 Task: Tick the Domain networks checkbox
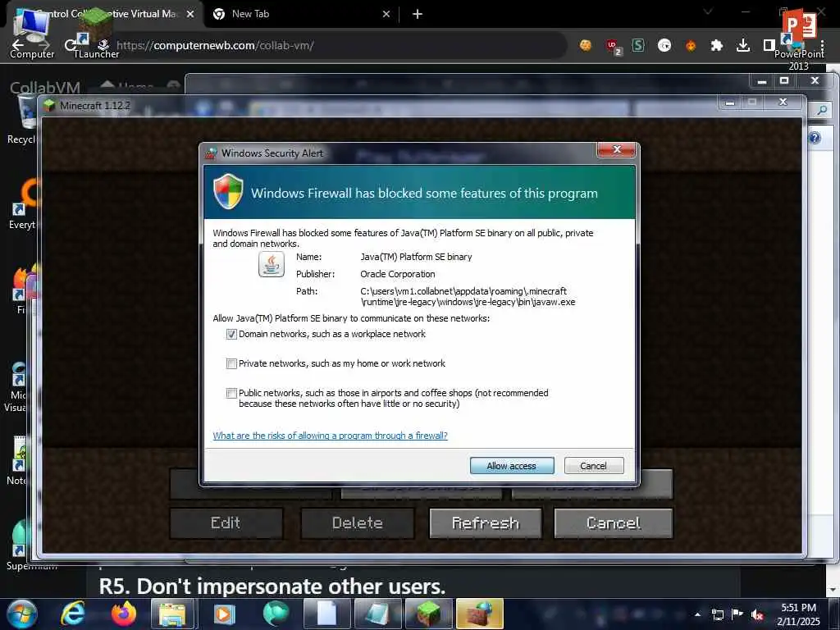tap(231, 335)
